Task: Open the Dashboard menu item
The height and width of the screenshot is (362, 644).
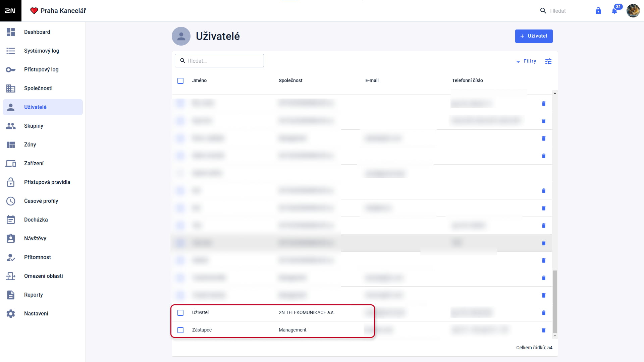Action: (43, 32)
